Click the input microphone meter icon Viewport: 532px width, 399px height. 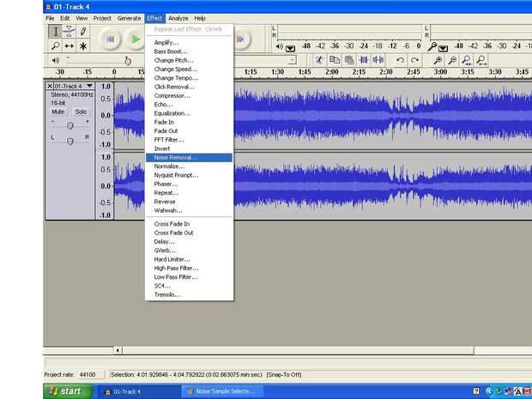pos(432,47)
